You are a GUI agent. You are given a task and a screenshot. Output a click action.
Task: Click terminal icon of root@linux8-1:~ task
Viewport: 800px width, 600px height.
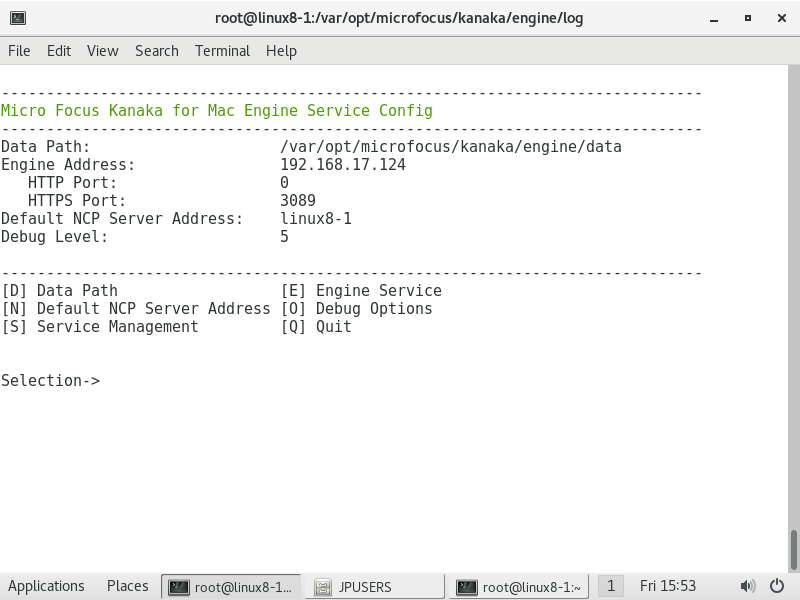(x=466, y=587)
